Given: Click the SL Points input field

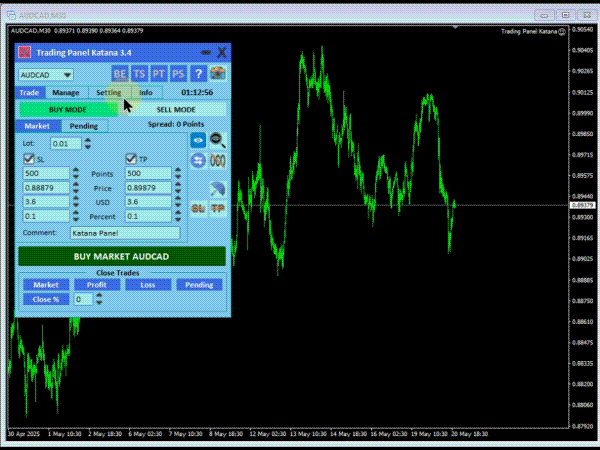Looking at the screenshot, I should pyautogui.click(x=46, y=173).
